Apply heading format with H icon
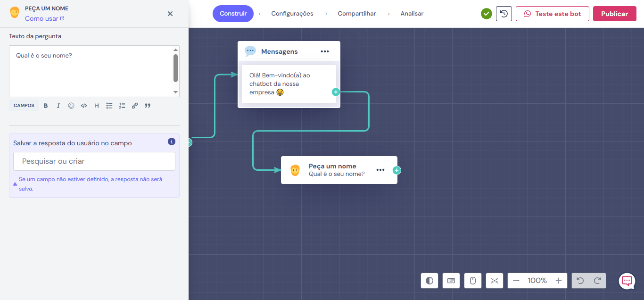This screenshot has height=300, width=644. (x=97, y=106)
